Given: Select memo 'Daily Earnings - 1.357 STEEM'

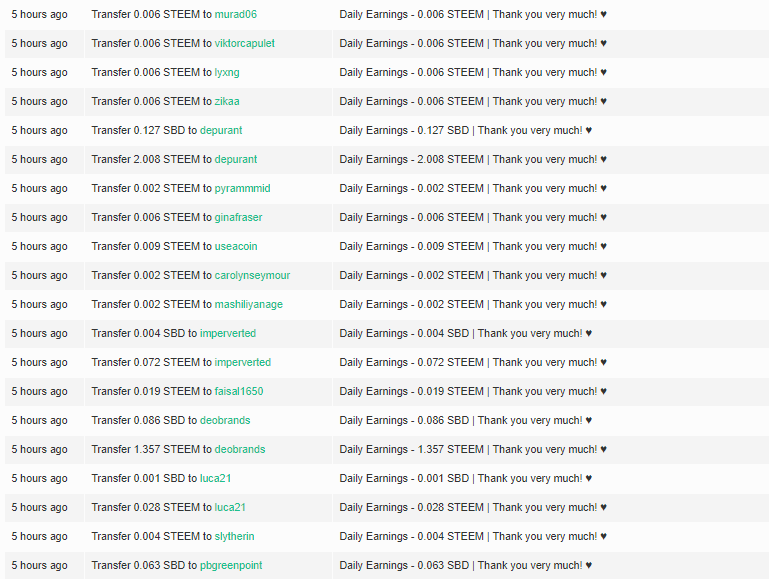Looking at the screenshot, I should coord(411,449).
